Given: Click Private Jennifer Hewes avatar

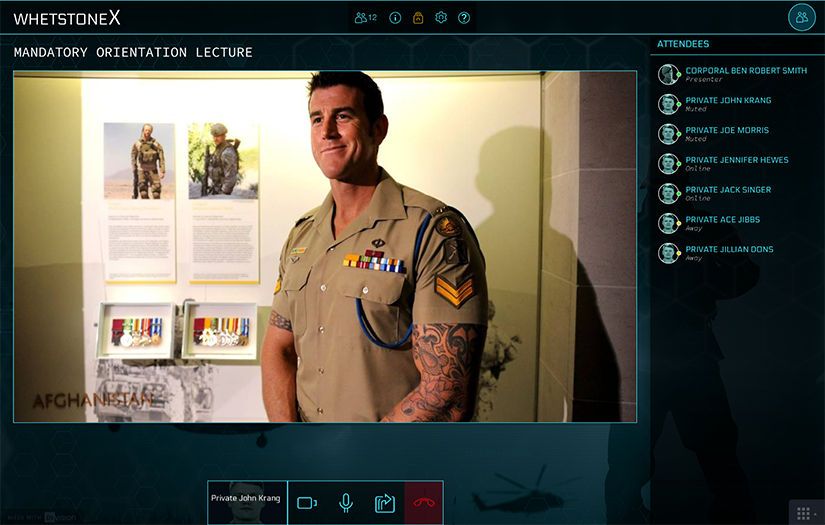Looking at the screenshot, I should point(668,164).
